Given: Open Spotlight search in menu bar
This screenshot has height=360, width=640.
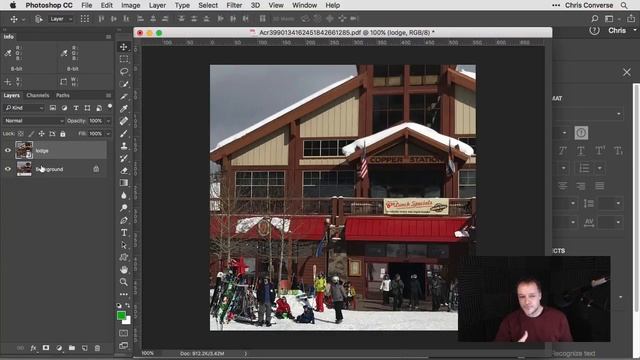Looking at the screenshot, I should [624, 5].
